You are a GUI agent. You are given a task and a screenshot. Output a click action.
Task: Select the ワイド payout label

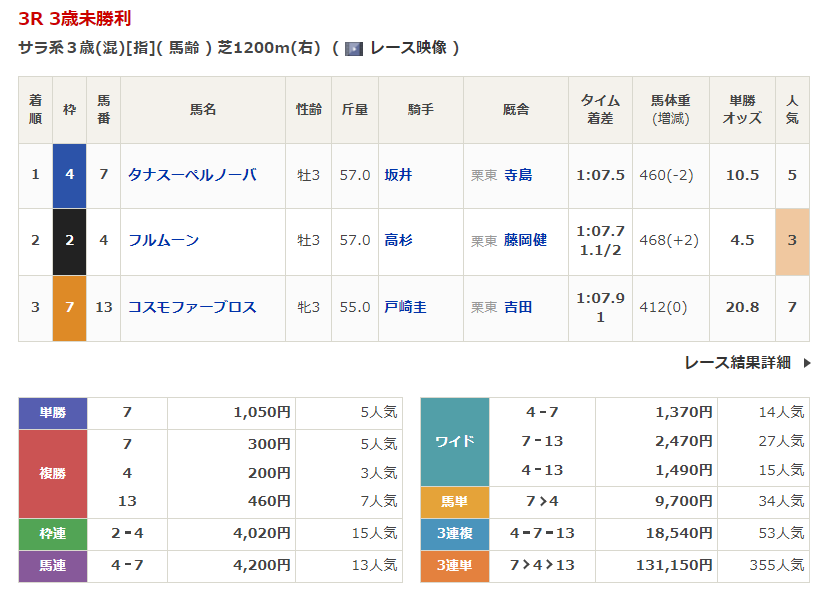(455, 441)
